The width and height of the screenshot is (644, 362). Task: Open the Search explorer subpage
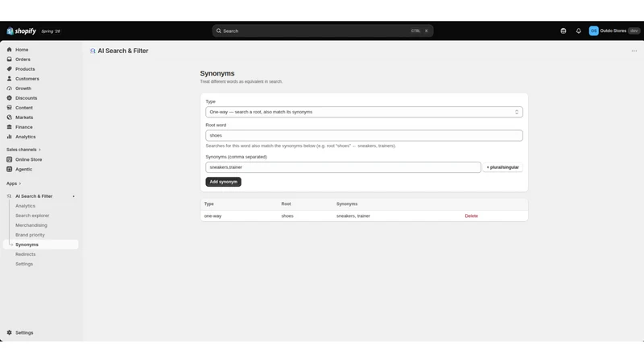(32, 216)
